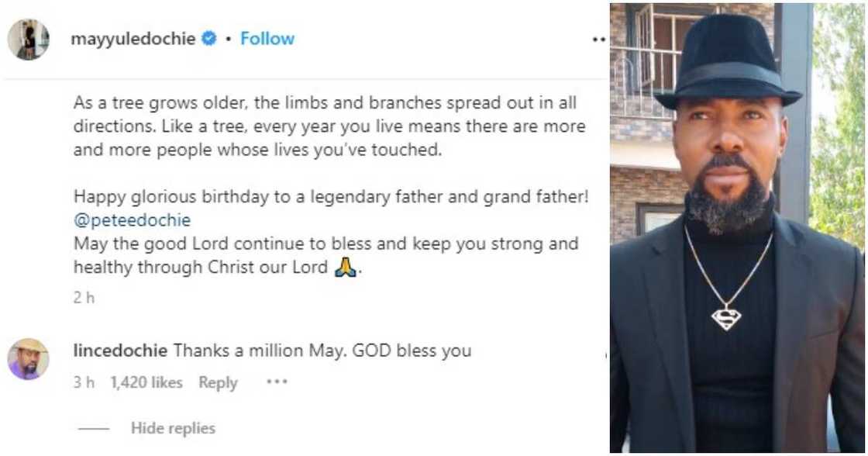
Task: Open mayyuledochie's profile picture
Action: pyautogui.click(x=29, y=39)
